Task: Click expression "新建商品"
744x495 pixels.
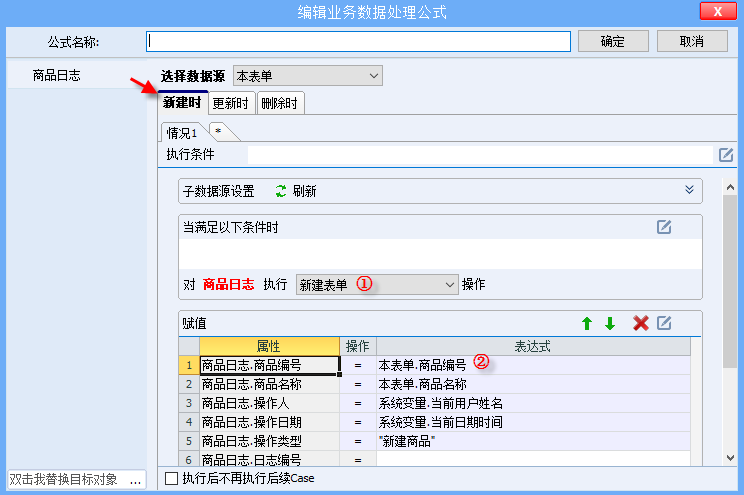Action: pos(533,441)
